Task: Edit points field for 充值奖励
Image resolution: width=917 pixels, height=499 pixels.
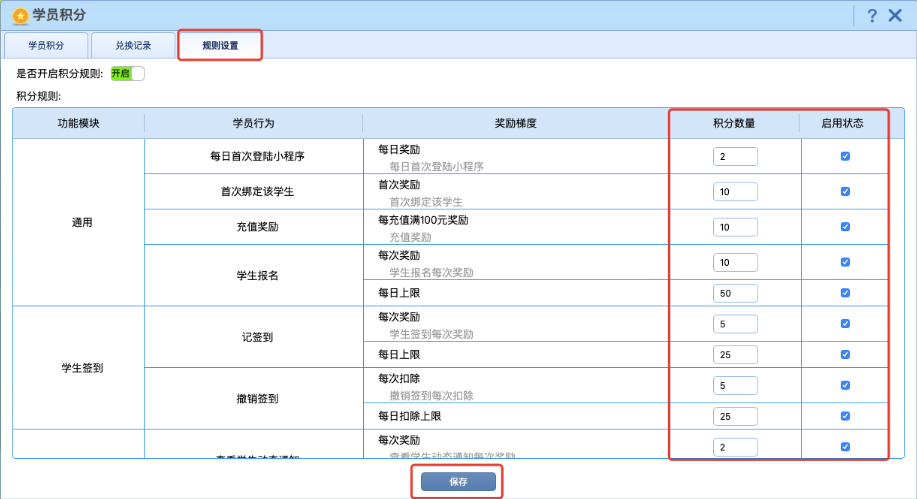Action: [735, 227]
